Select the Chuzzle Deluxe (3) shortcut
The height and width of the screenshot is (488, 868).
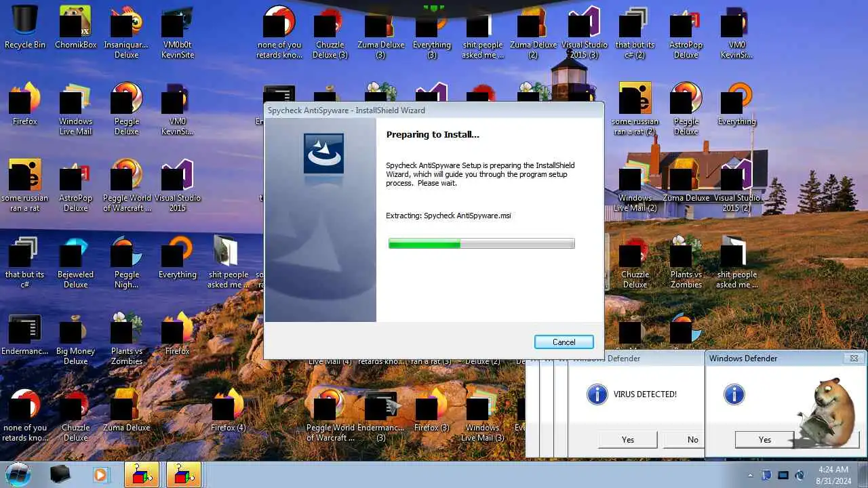tap(330, 32)
